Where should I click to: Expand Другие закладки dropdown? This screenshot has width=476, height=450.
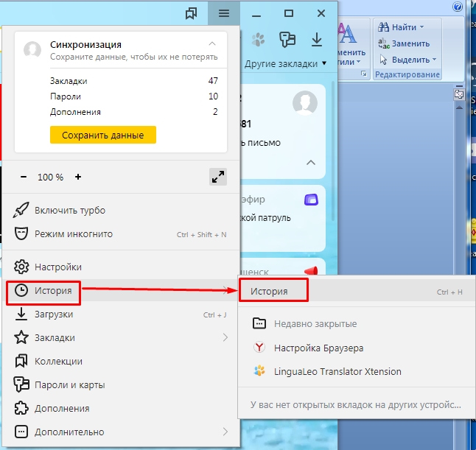point(286,64)
